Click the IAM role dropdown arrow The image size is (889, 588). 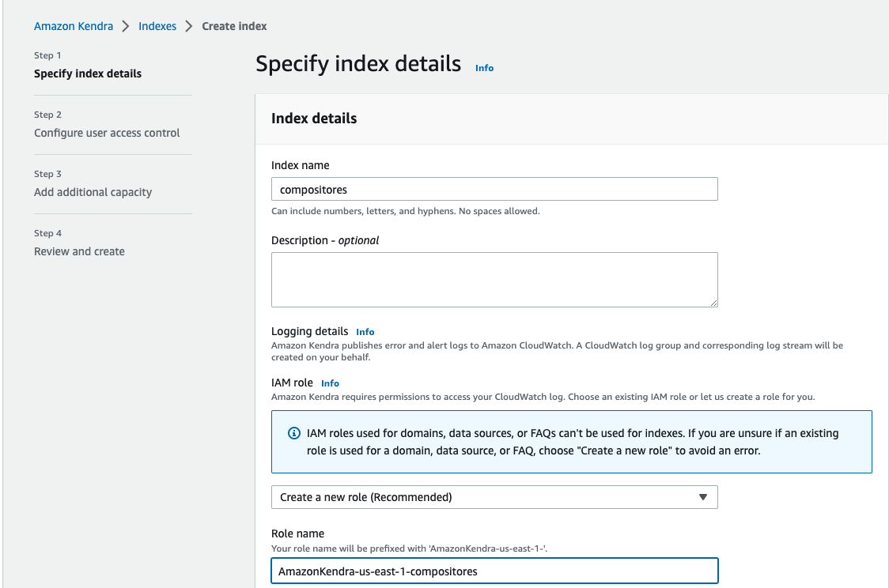702,497
